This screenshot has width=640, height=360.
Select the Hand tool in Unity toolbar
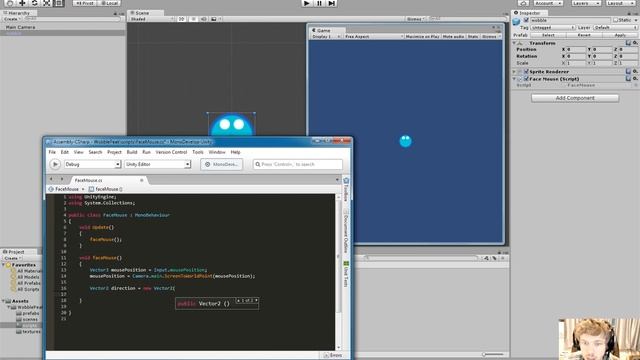tap(10, 3)
